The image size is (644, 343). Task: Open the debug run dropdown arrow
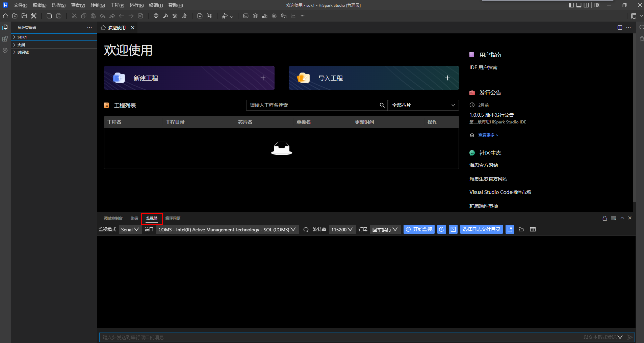point(232,17)
